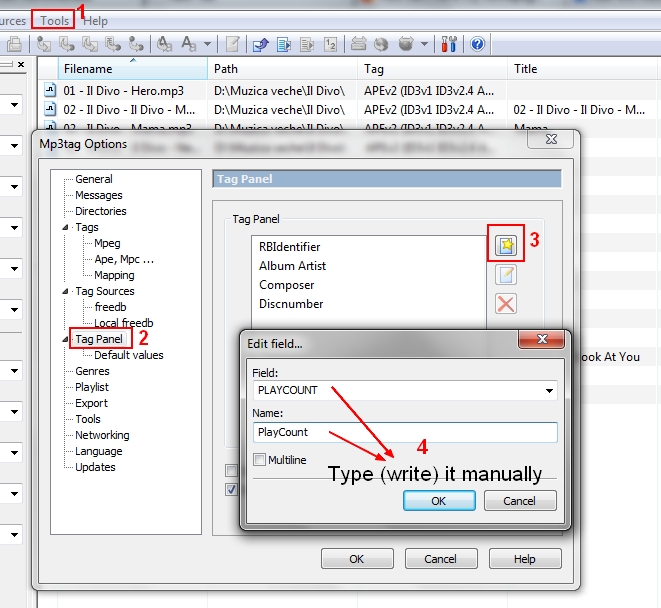661x608 pixels.
Task: Open the Help menu
Action: pyautogui.click(x=96, y=20)
